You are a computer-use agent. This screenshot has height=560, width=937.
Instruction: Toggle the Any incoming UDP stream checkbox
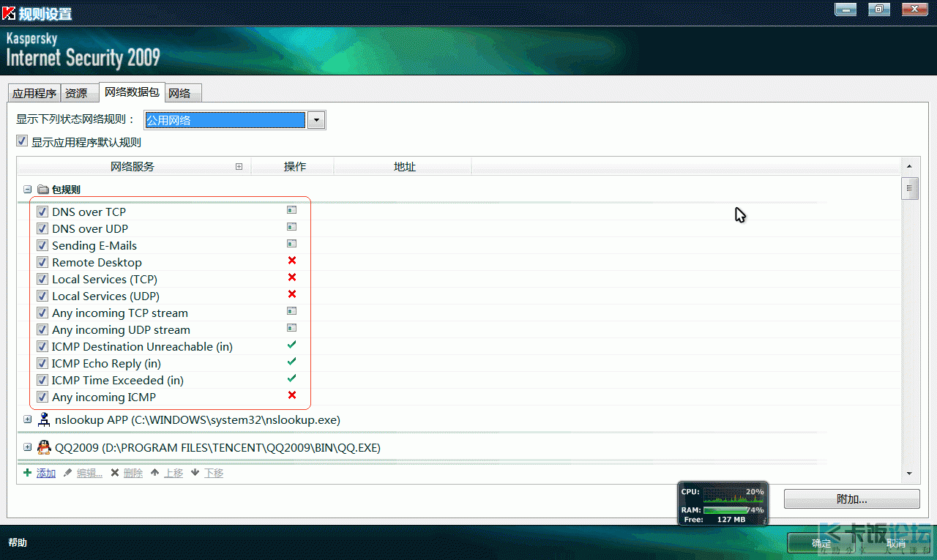pyautogui.click(x=42, y=329)
